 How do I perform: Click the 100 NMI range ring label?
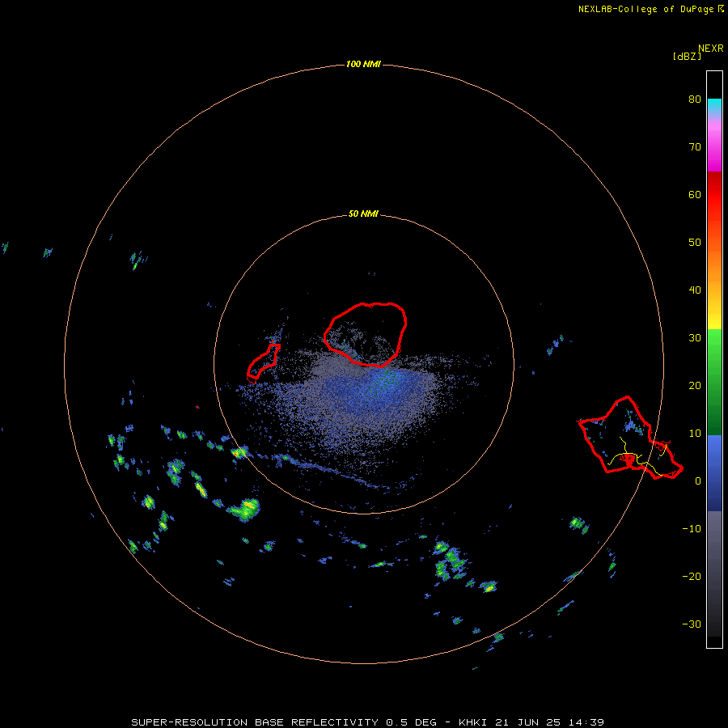pos(363,64)
